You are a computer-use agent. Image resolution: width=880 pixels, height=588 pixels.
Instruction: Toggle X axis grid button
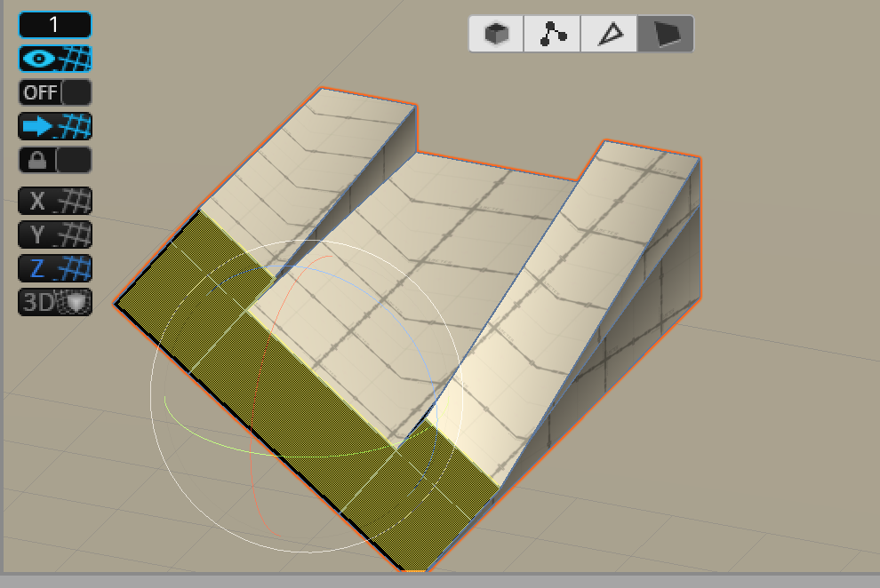pos(55,201)
